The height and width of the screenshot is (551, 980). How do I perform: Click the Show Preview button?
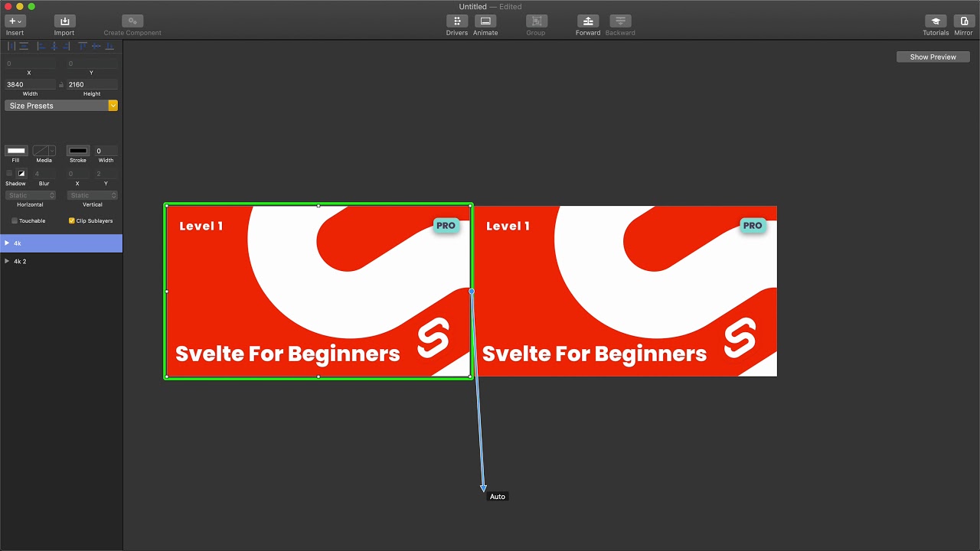933,57
